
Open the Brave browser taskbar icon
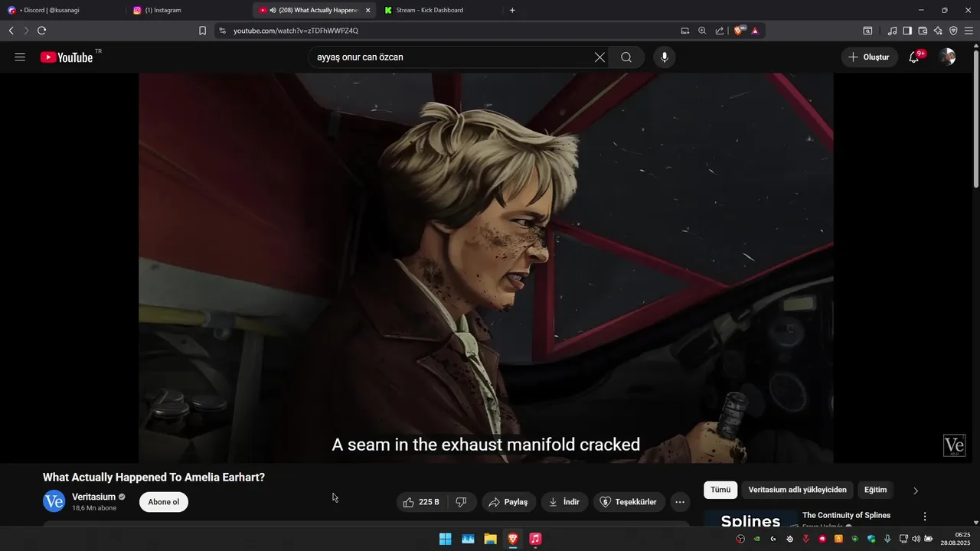513,539
